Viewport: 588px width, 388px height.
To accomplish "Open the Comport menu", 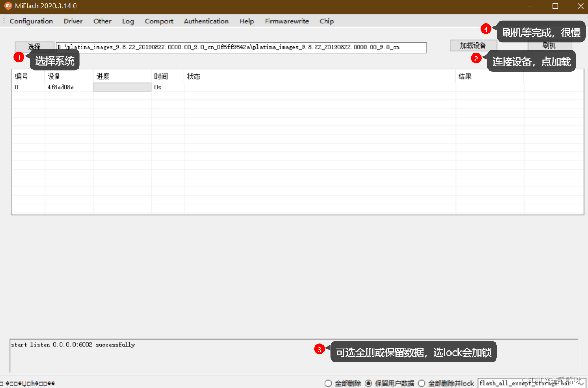I will [x=159, y=21].
